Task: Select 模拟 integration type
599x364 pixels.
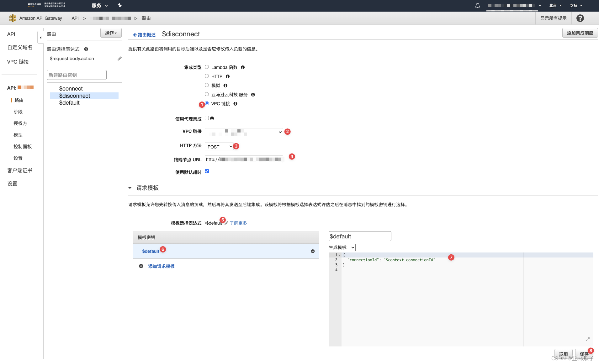Action: click(x=207, y=85)
